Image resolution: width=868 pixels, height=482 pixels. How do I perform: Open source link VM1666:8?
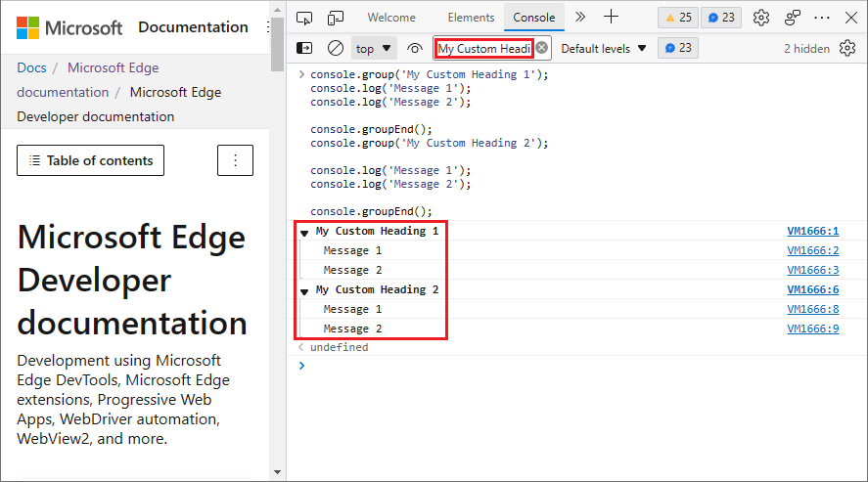(812, 309)
